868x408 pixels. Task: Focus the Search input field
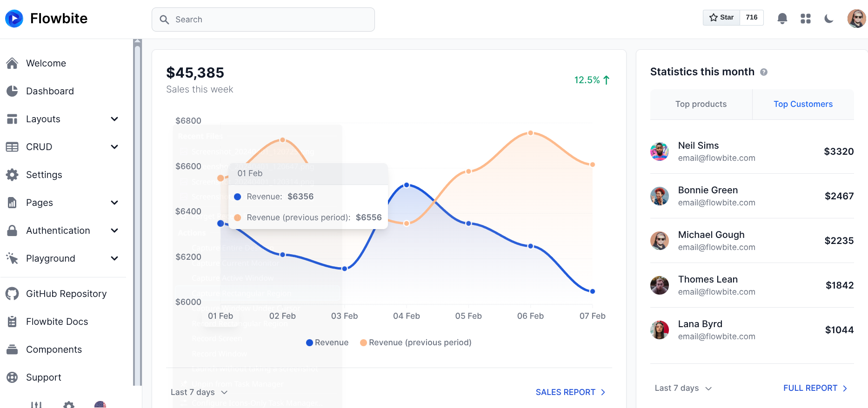point(263,20)
